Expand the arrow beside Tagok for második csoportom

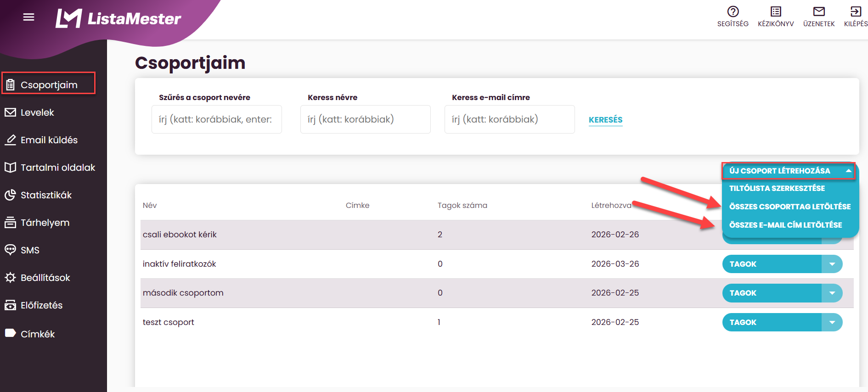832,293
